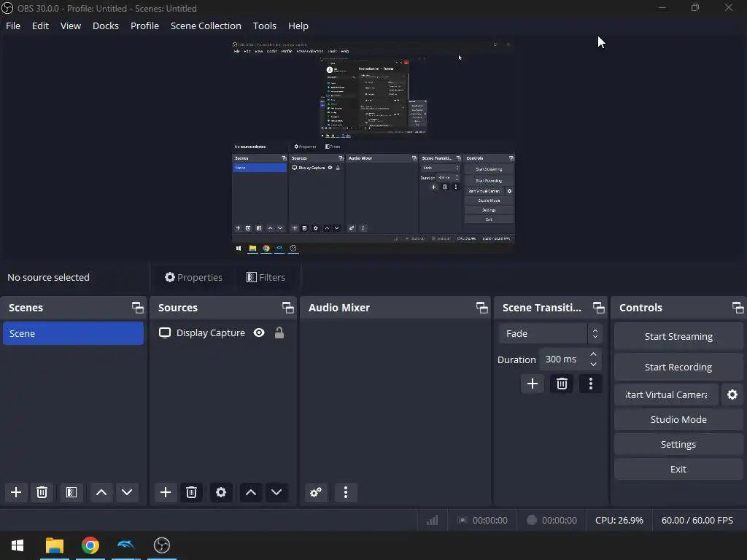Move scene up arrow in Scenes panel
The width and height of the screenshot is (747, 560).
[101, 492]
